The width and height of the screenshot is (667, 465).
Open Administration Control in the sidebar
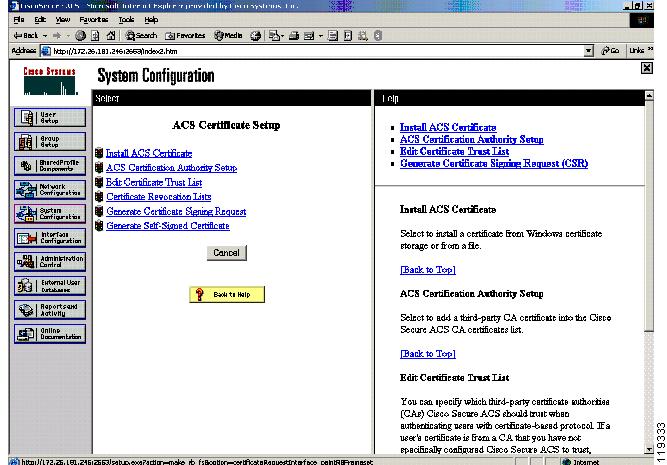50,262
